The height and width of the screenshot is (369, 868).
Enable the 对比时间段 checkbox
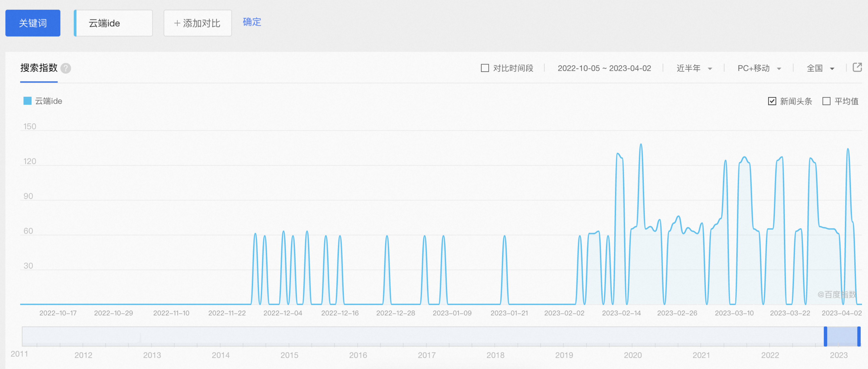[x=485, y=68]
